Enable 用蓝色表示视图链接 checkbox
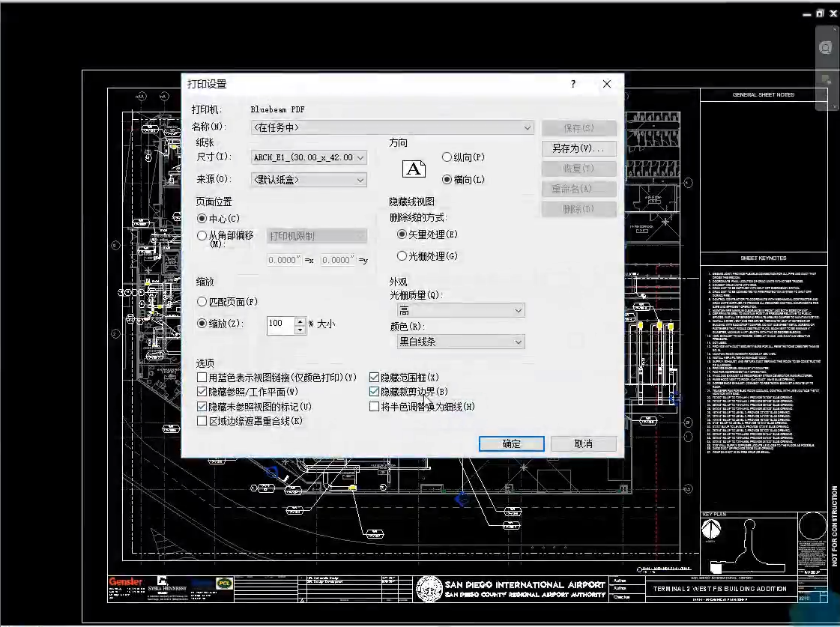 click(x=202, y=378)
